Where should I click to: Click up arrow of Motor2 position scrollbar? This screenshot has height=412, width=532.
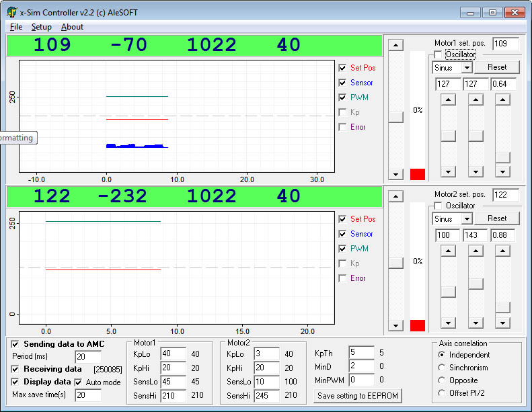(x=396, y=196)
